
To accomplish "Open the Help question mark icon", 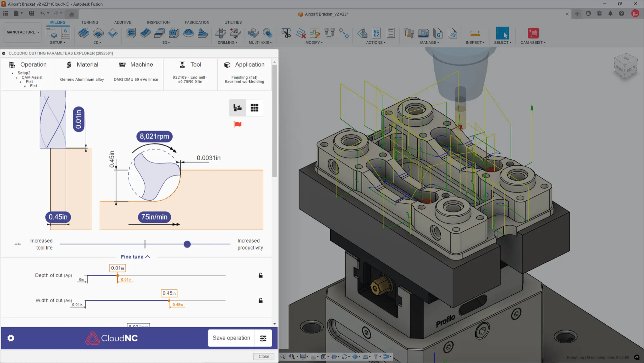I will (x=621, y=14).
